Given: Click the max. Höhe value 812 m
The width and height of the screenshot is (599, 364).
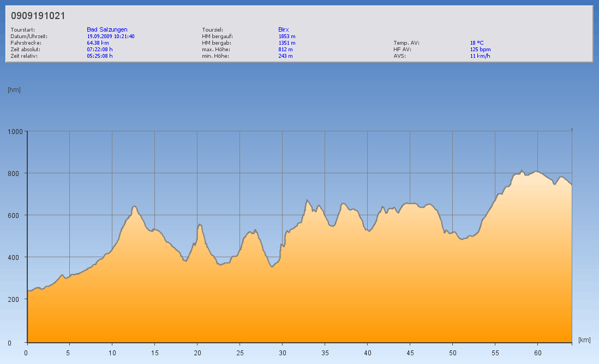Looking at the screenshot, I should (x=285, y=49).
